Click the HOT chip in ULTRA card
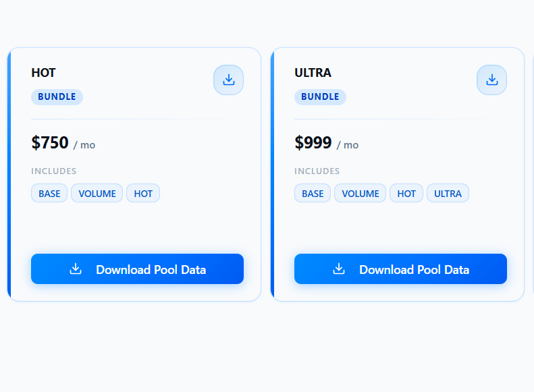534x392 pixels. [406, 193]
